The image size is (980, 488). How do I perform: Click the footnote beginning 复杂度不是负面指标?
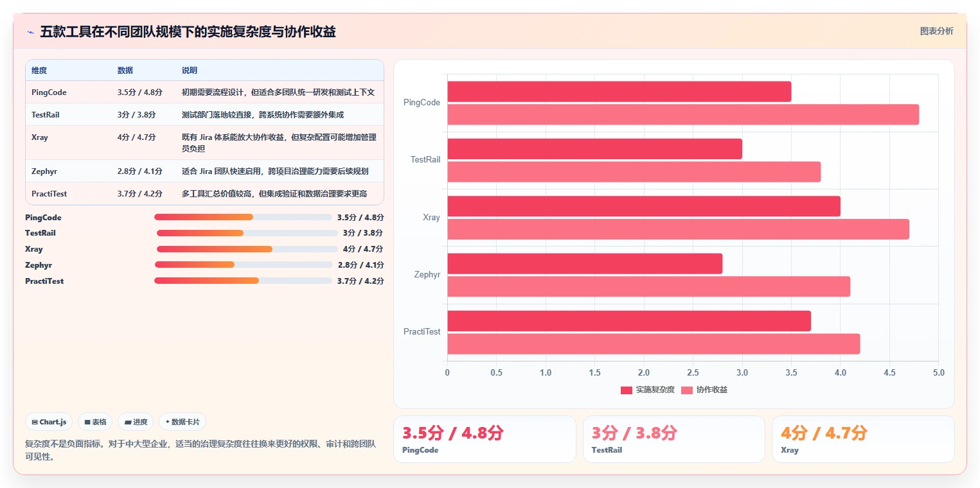point(200,450)
